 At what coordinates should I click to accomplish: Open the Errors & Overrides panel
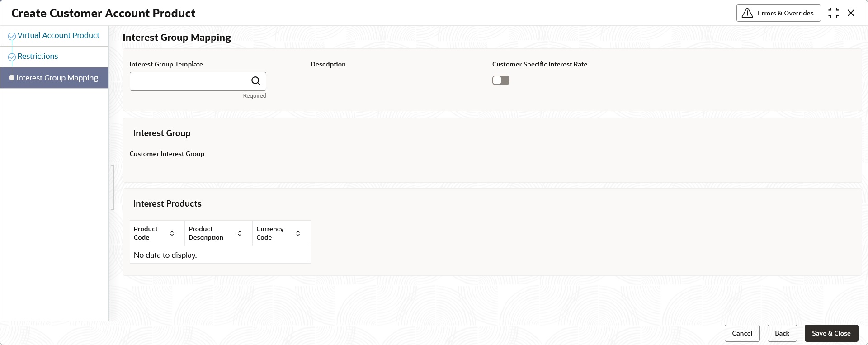point(778,13)
